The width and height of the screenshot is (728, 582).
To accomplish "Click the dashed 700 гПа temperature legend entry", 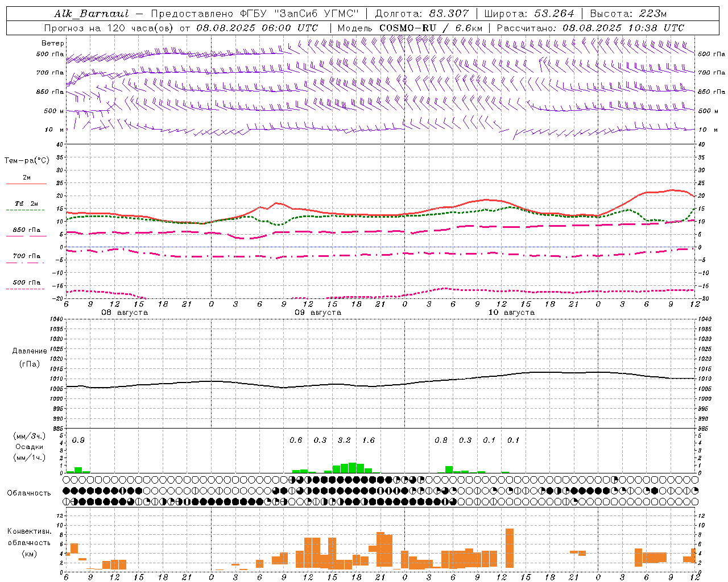I will 26,259.
